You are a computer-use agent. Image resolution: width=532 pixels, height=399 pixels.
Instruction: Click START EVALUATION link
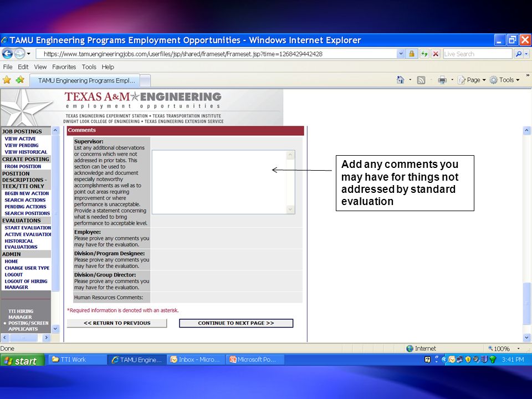(x=28, y=228)
